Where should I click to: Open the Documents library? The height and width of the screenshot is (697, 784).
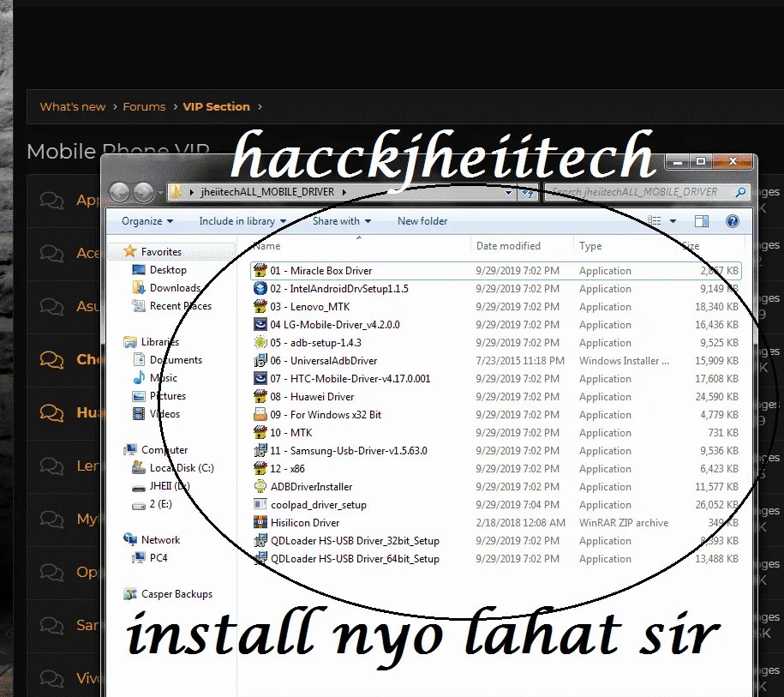pyautogui.click(x=176, y=360)
